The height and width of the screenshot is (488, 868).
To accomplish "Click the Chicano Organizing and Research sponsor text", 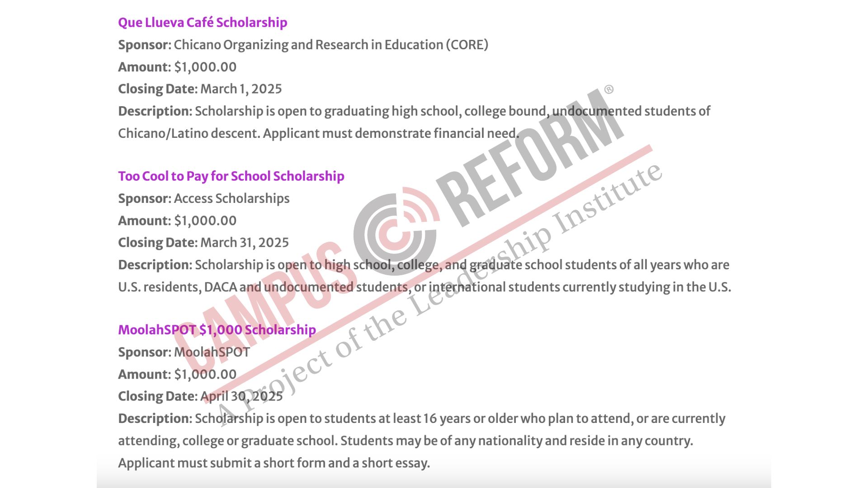I will [x=331, y=45].
